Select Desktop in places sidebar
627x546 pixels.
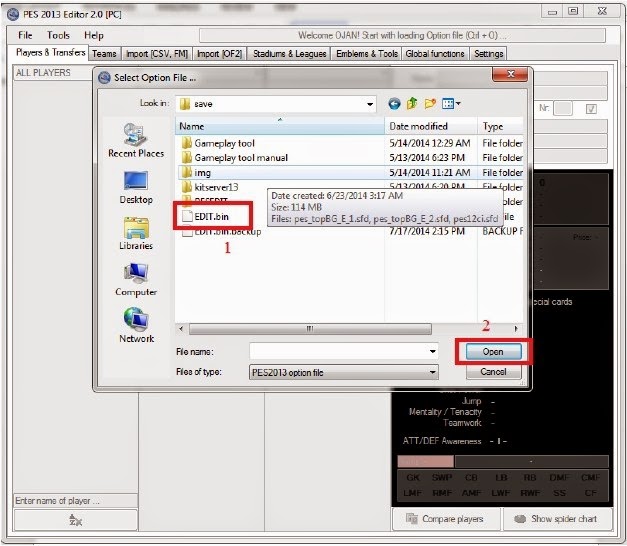(x=136, y=188)
